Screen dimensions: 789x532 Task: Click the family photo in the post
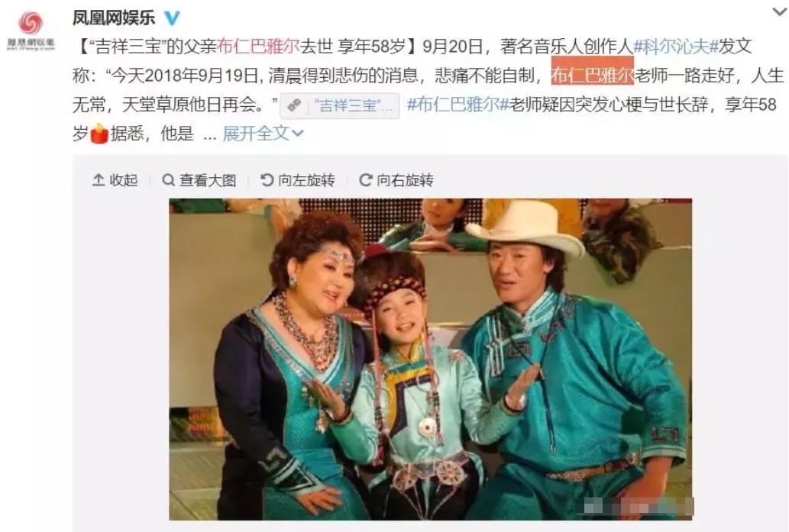tap(431, 359)
